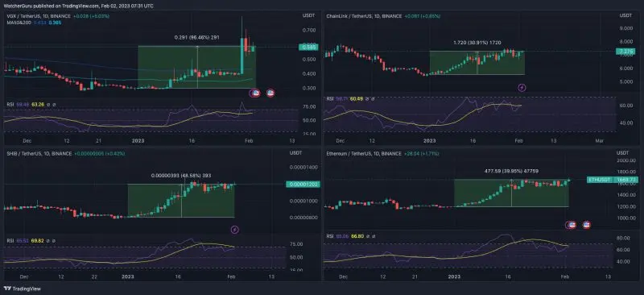Click the yellow 86.80 RSI value on the Ethereum chart
The width and height of the screenshot is (644, 295).
357,236
